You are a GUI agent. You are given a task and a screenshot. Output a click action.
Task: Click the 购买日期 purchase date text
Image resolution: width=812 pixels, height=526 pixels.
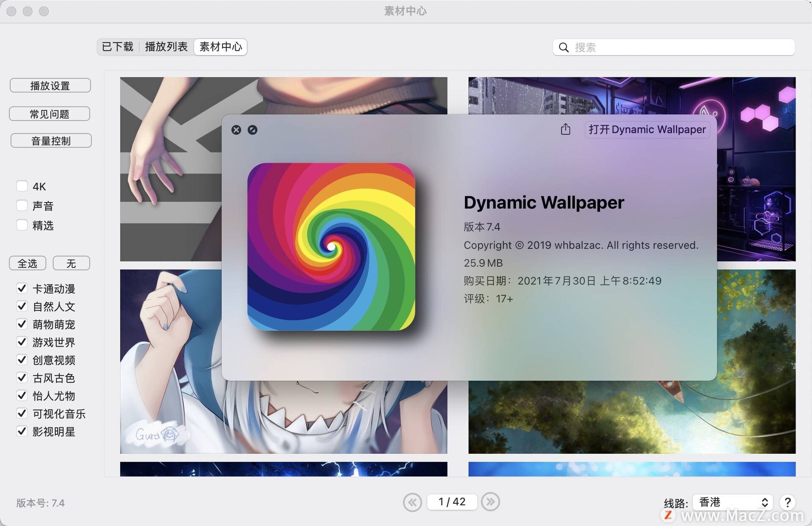tap(562, 281)
